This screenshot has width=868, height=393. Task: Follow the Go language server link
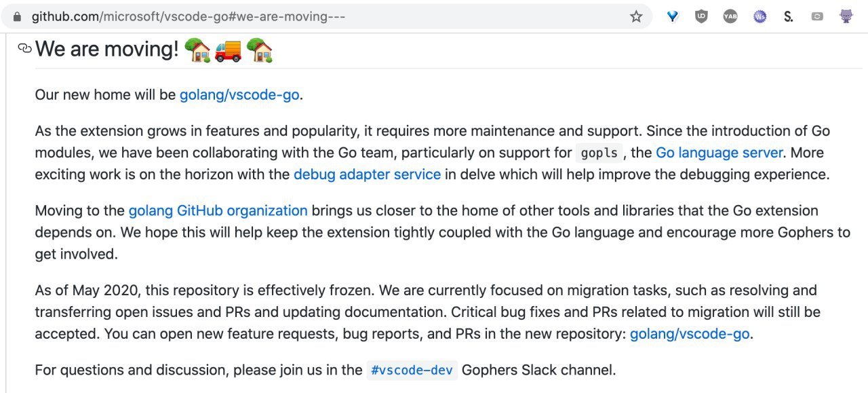(x=719, y=153)
